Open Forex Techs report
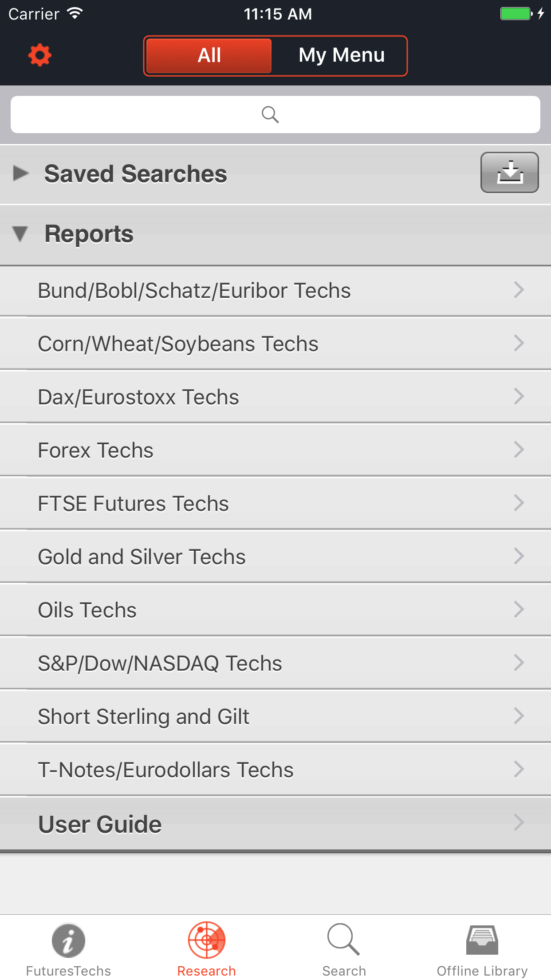This screenshot has width=551, height=980. click(x=275, y=450)
